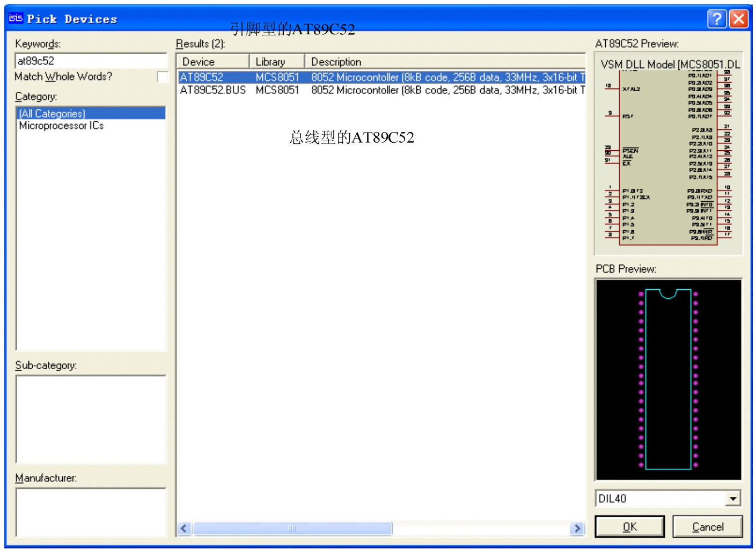Click the horizontal scrollbar thumb in the results
The width and height of the screenshot is (756, 550).
pos(292,529)
